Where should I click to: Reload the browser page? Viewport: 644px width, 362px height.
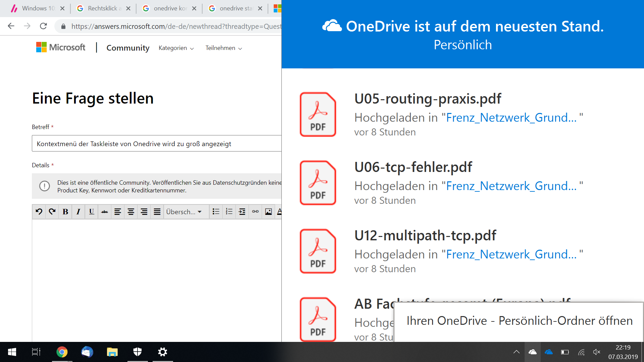click(x=43, y=26)
